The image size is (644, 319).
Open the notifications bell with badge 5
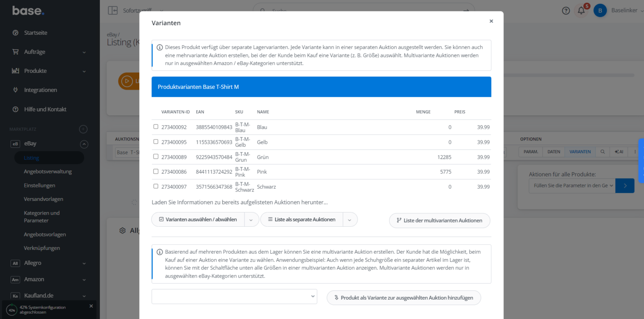[x=582, y=10]
